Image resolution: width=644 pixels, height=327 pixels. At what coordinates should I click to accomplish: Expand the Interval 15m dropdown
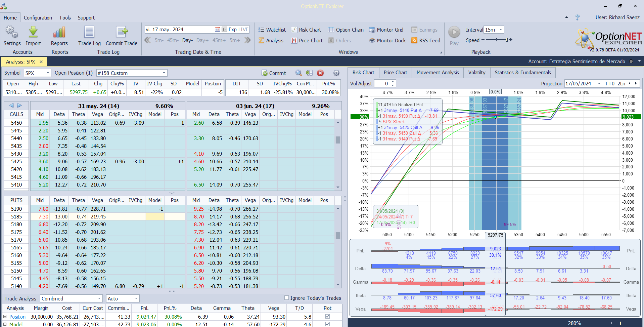pyautogui.click(x=501, y=30)
